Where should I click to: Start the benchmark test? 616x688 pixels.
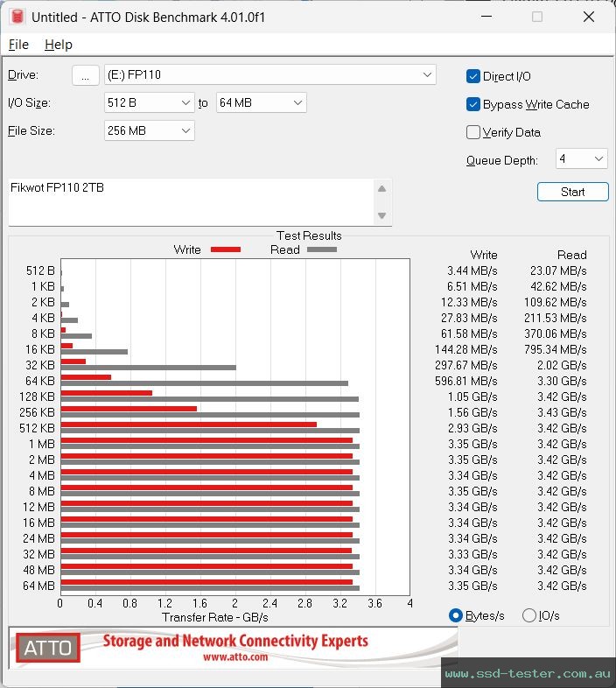pos(572,192)
